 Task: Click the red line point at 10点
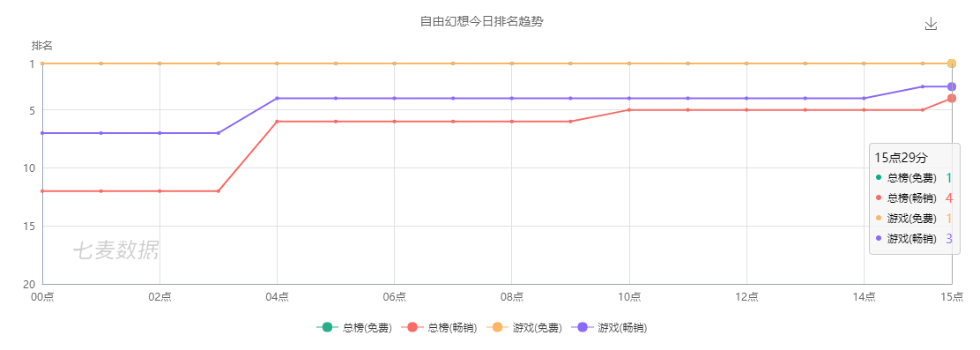click(629, 110)
